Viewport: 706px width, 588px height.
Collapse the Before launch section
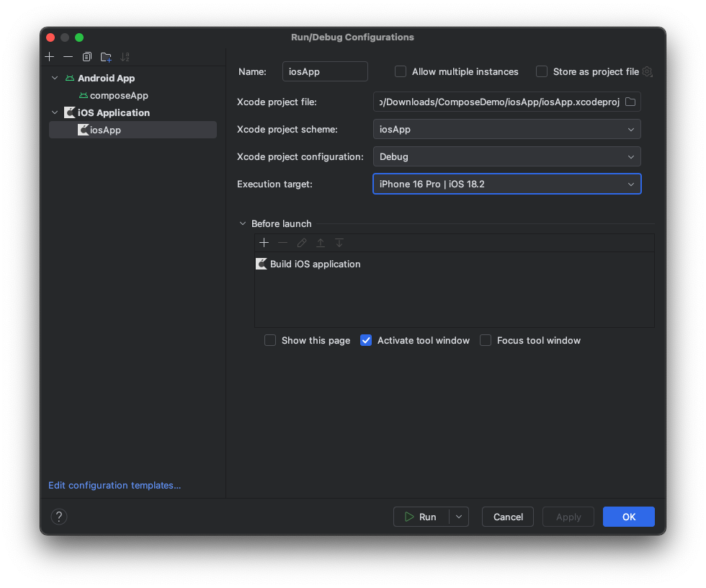pyautogui.click(x=243, y=224)
